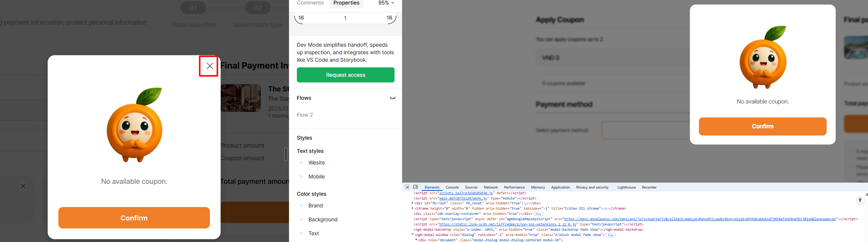Expand the Mobile text style group
The image size is (868, 242).
point(301,177)
